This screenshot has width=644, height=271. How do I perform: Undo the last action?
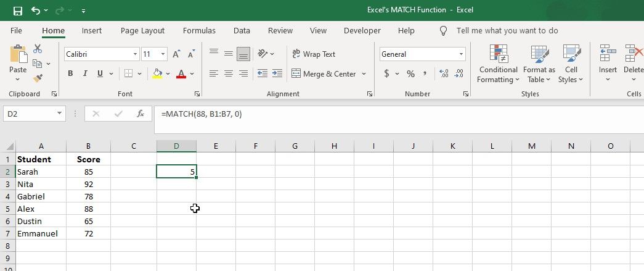[36, 10]
